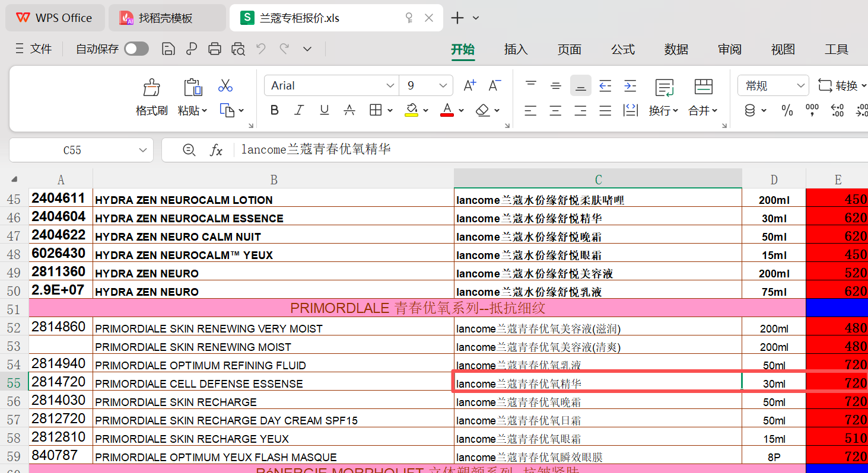Toggle the AutoSave (自动保存) switch
The width and height of the screenshot is (868, 473).
[136, 49]
